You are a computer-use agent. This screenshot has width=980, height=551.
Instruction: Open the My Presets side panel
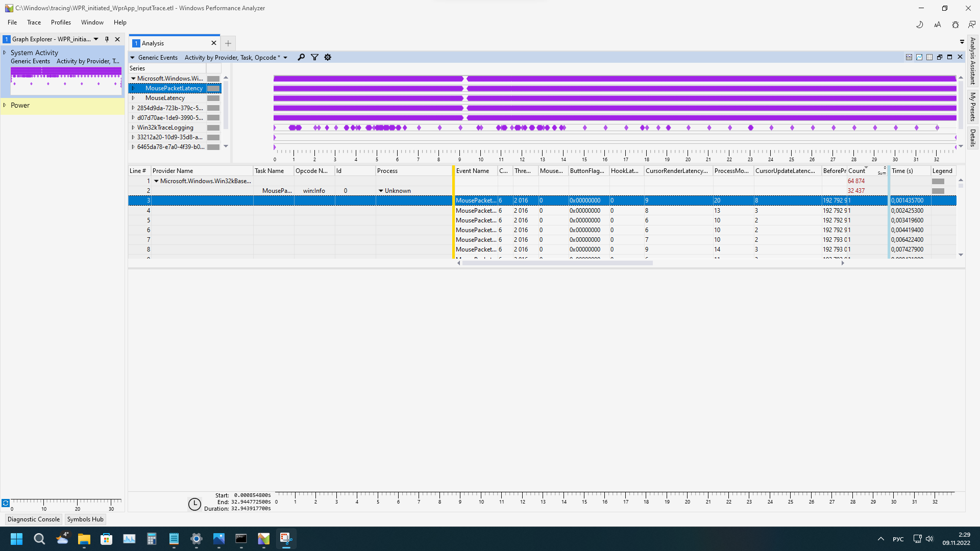(973, 107)
